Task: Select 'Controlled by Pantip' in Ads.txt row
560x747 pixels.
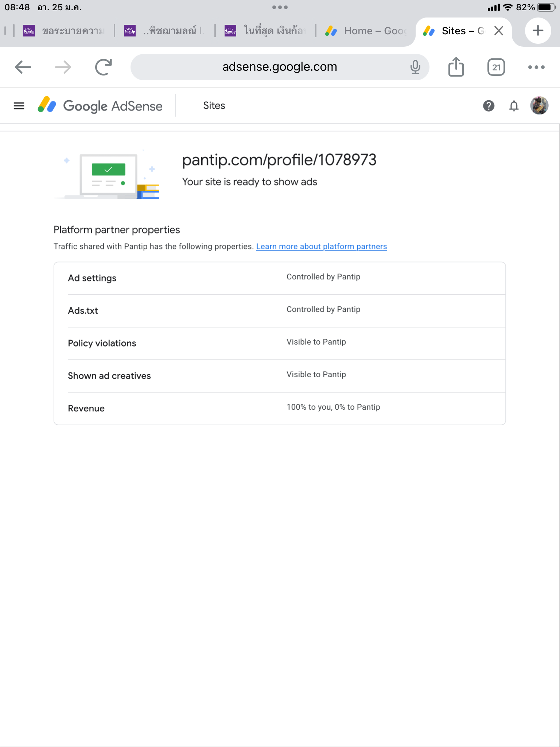Action: [323, 309]
